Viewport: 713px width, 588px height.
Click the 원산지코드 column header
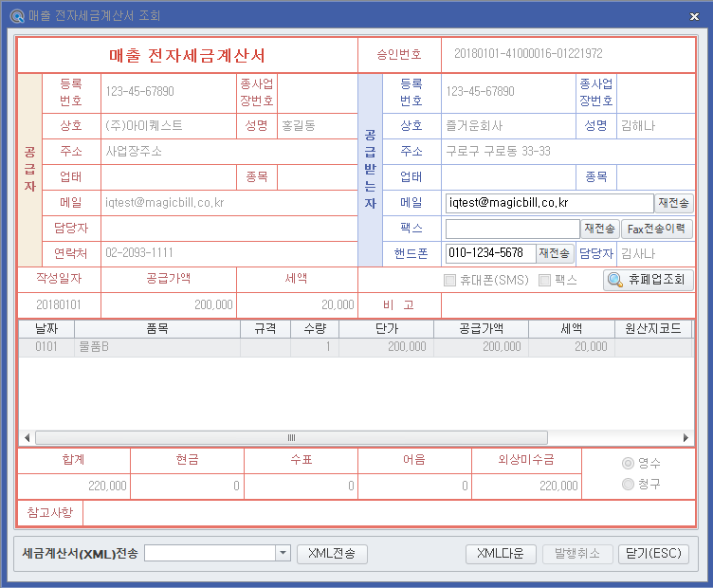coord(653,329)
